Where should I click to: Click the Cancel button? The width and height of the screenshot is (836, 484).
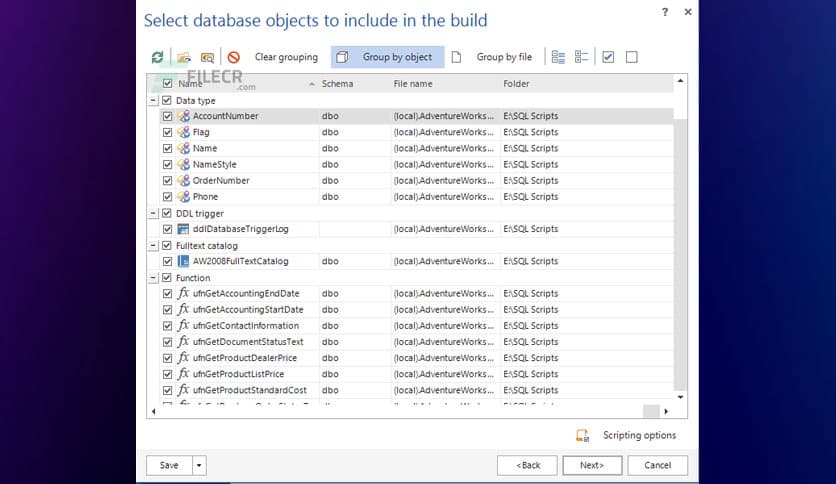tap(657, 465)
